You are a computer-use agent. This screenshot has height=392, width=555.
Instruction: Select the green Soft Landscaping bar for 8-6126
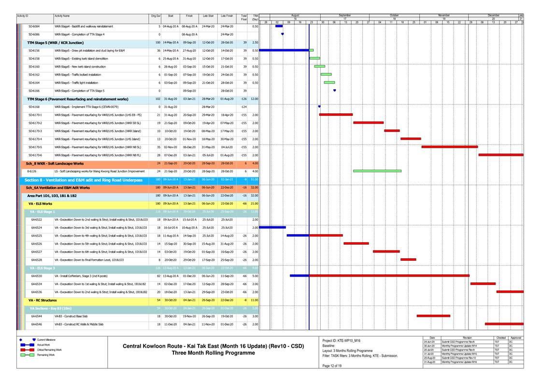coord(377,171)
